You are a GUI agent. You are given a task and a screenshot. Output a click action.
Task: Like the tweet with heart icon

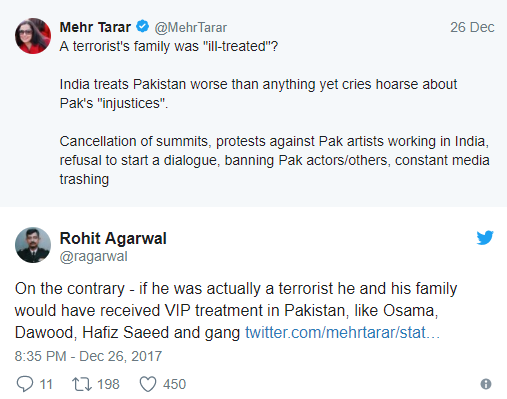[148, 384]
